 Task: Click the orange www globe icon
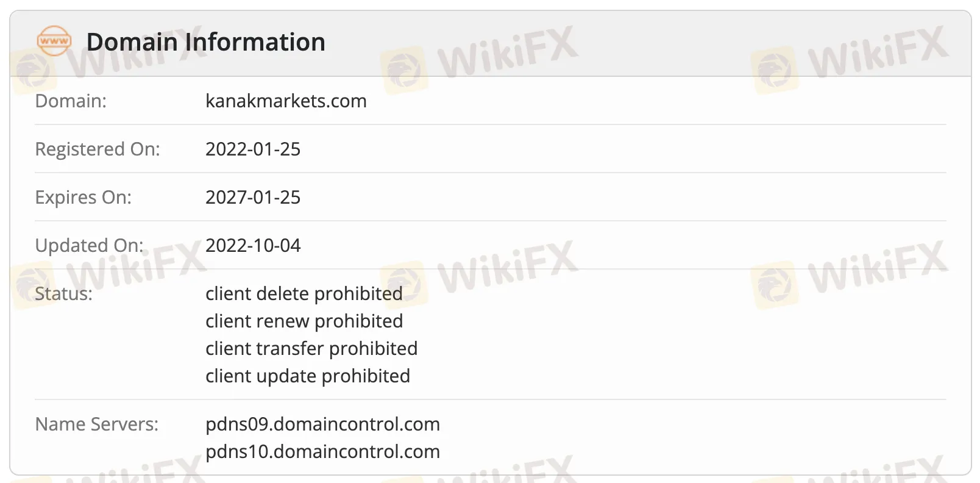point(54,41)
